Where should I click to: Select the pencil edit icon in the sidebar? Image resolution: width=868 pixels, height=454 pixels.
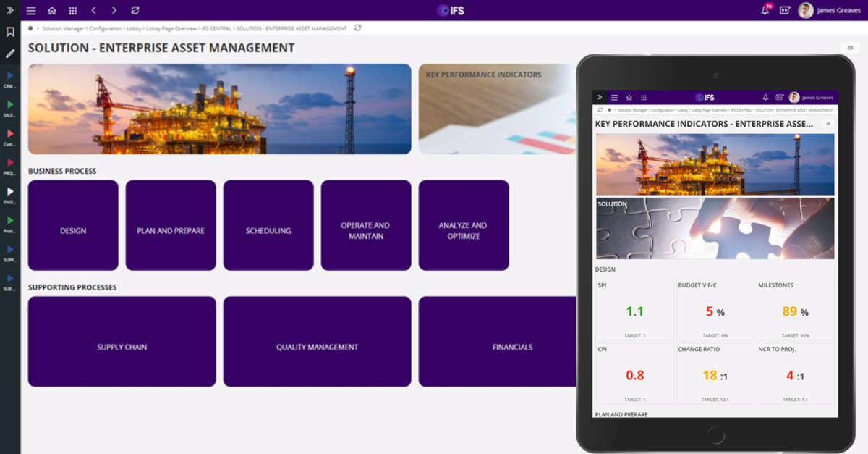point(9,54)
